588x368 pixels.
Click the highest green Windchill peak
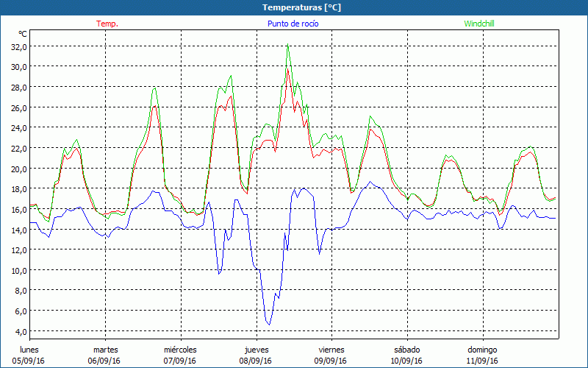pos(287,46)
